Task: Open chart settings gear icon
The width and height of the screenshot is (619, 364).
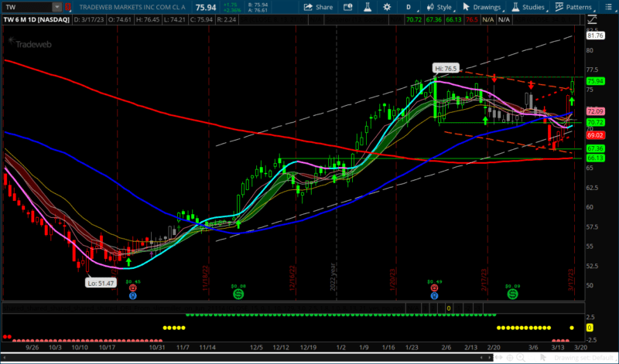Action: [x=387, y=7]
